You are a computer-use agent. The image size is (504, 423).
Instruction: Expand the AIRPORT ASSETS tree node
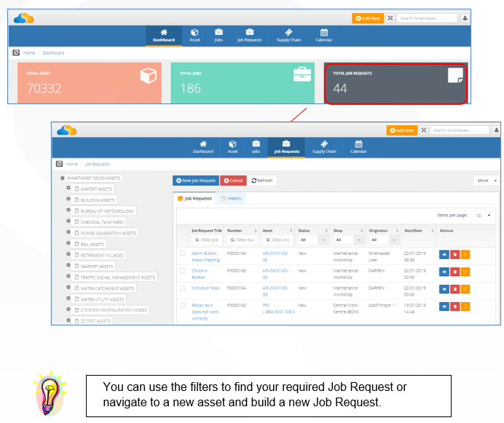(68, 188)
